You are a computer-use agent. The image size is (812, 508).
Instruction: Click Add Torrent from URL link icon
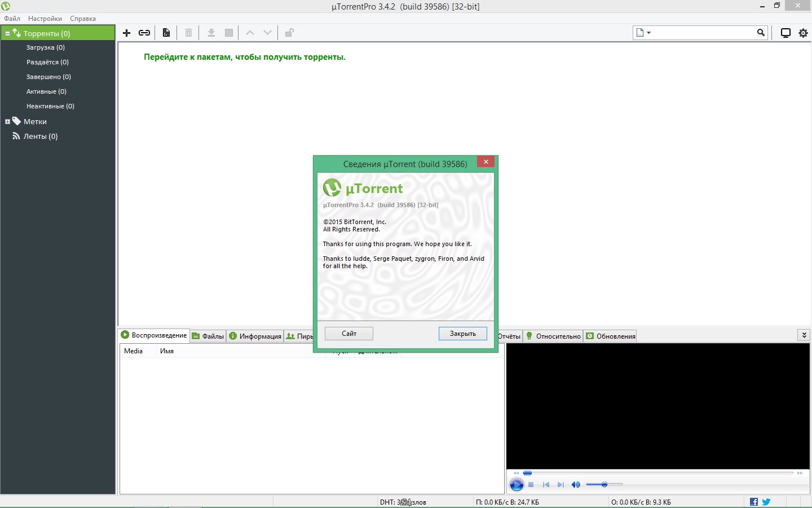144,33
